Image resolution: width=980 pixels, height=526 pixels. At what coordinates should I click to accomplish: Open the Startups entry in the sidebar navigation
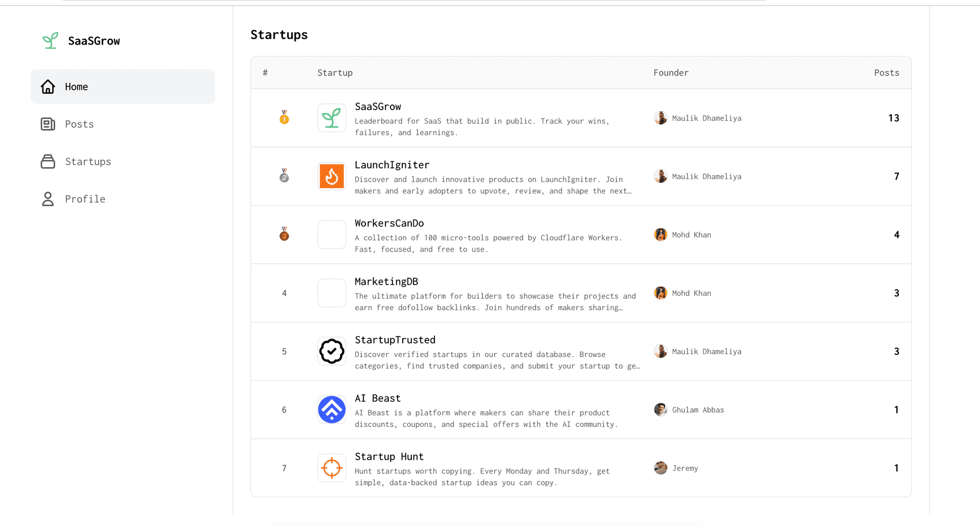coord(88,161)
